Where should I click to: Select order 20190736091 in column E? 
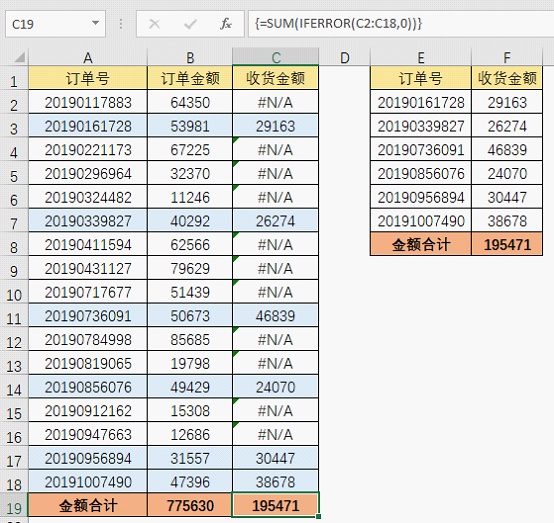tap(421, 150)
